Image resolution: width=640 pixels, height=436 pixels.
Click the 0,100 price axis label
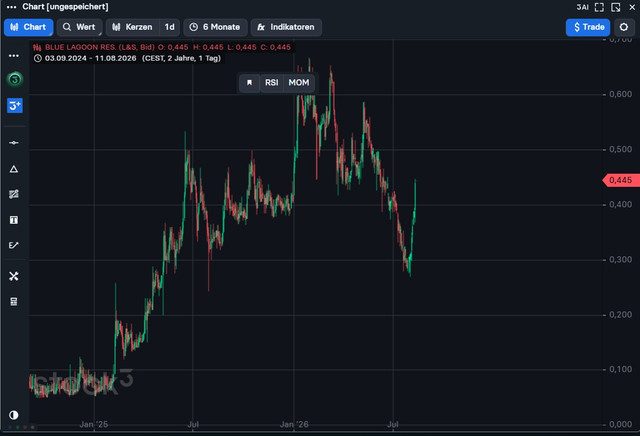pos(620,369)
